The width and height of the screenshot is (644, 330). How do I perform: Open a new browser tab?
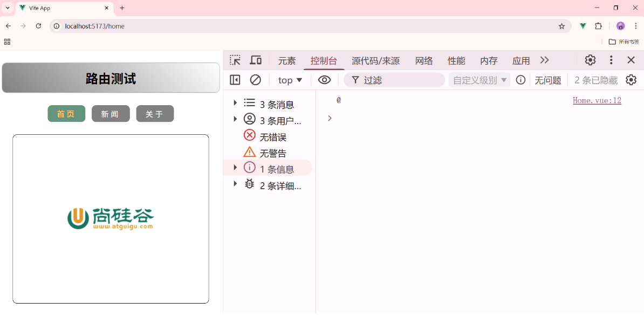[x=122, y=8]
